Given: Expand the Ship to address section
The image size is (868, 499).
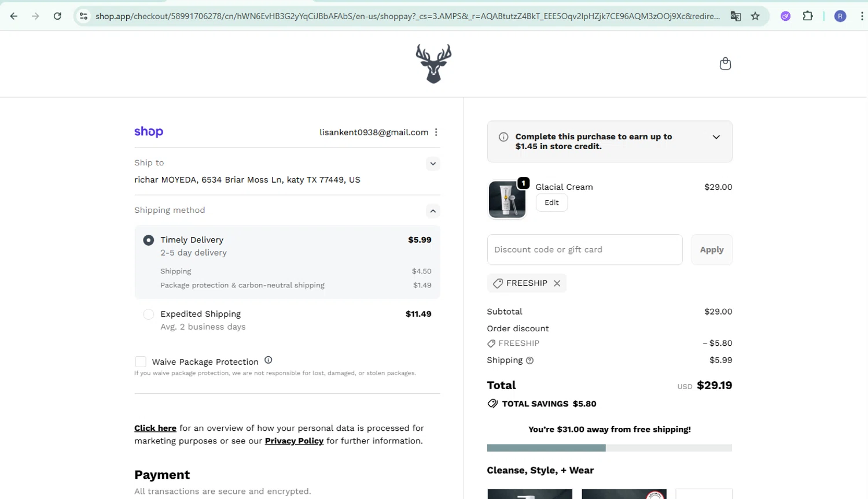Looking at the screenshot, I should click(x=433, y=164).
